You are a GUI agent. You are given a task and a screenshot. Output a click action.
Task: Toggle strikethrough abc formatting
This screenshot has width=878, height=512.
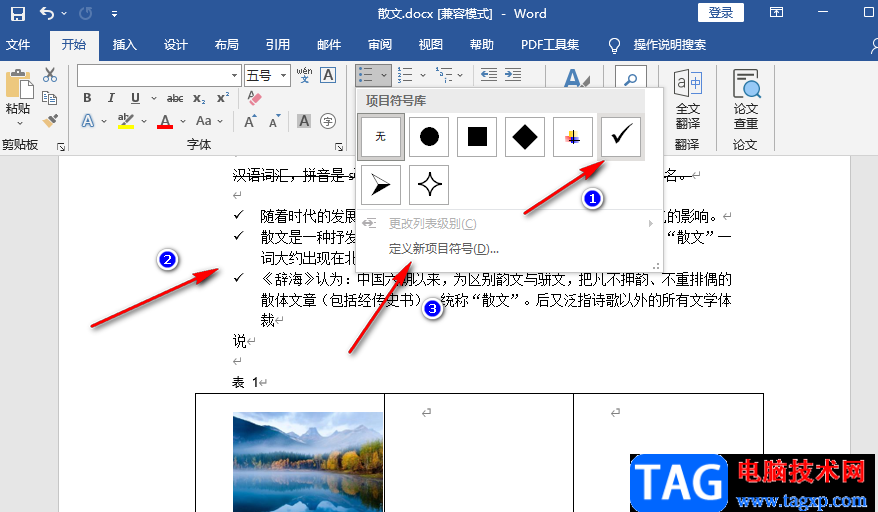(175, 99)
